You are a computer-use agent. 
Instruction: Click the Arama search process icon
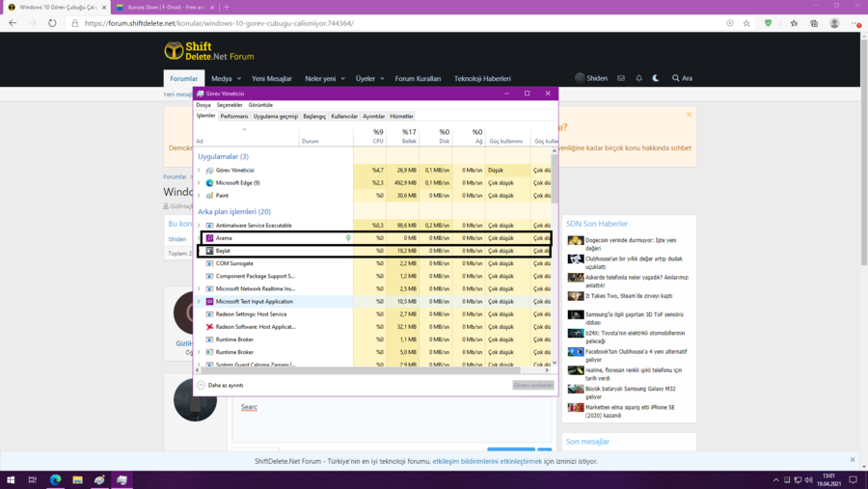click(x=210, y=238)
